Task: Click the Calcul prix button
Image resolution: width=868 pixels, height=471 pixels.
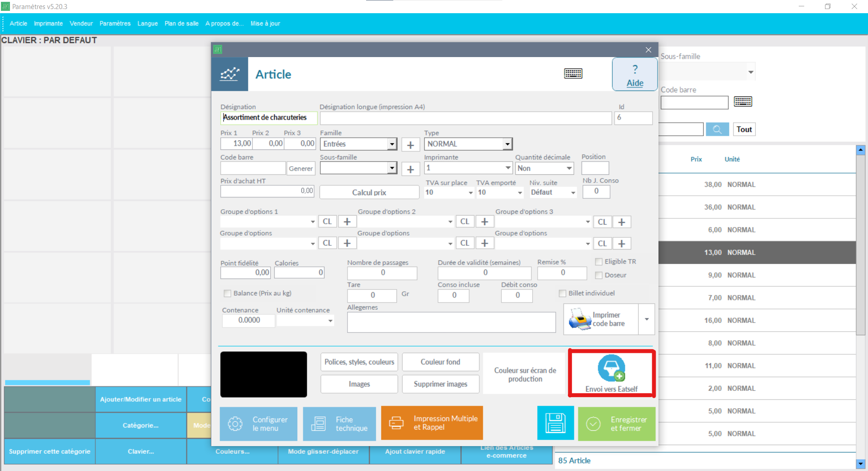Action: 369,192
